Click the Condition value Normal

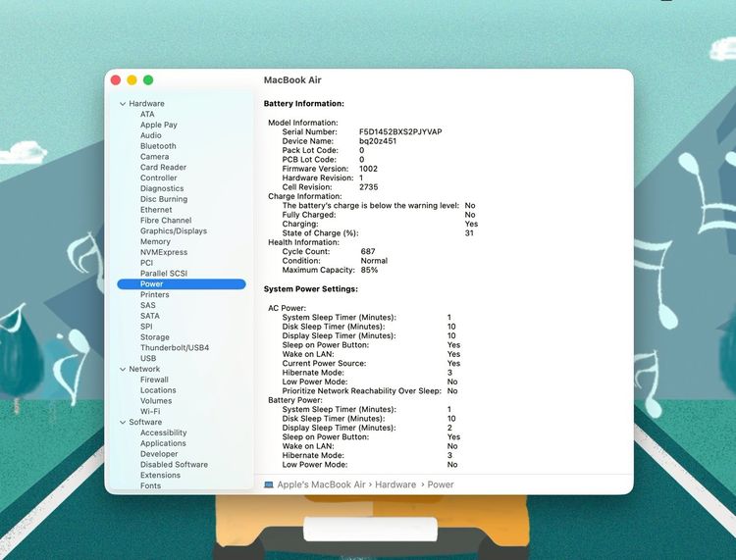tap(374, 261)
